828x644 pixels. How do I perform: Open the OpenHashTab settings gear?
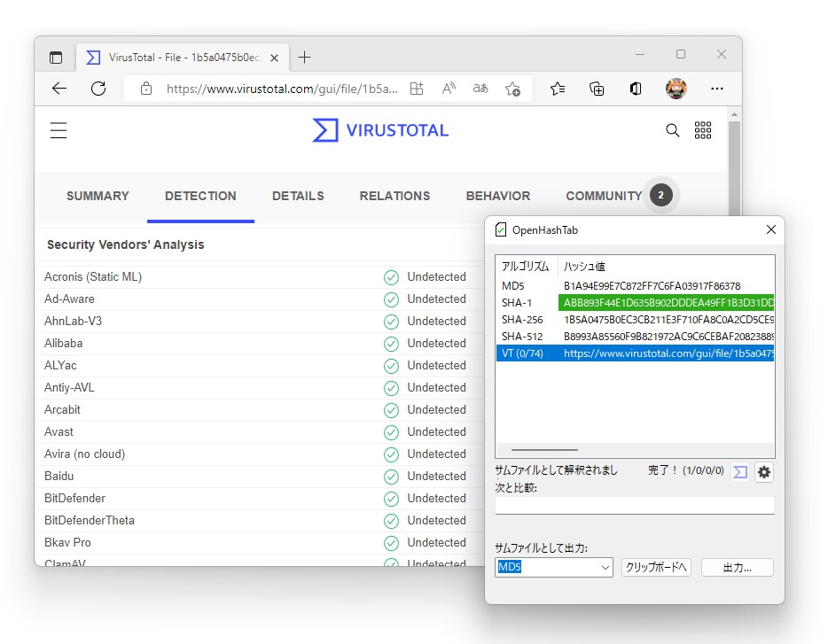tap(763, 472)
